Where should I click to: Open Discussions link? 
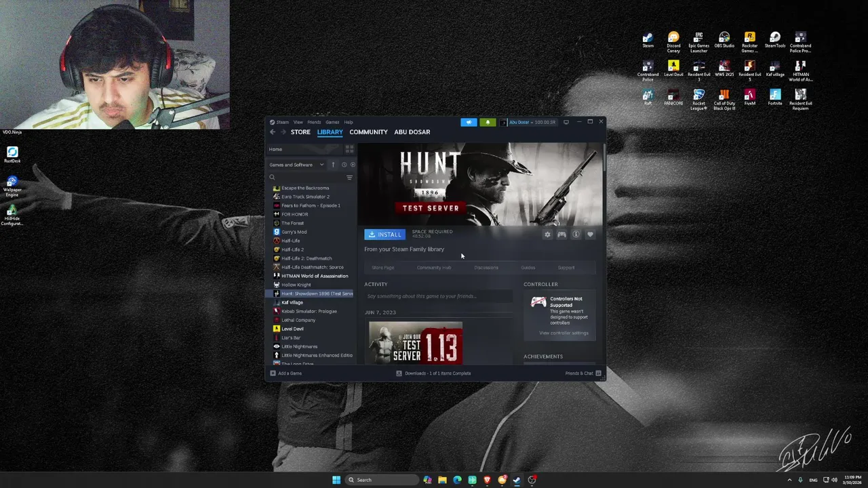[486, 268]
